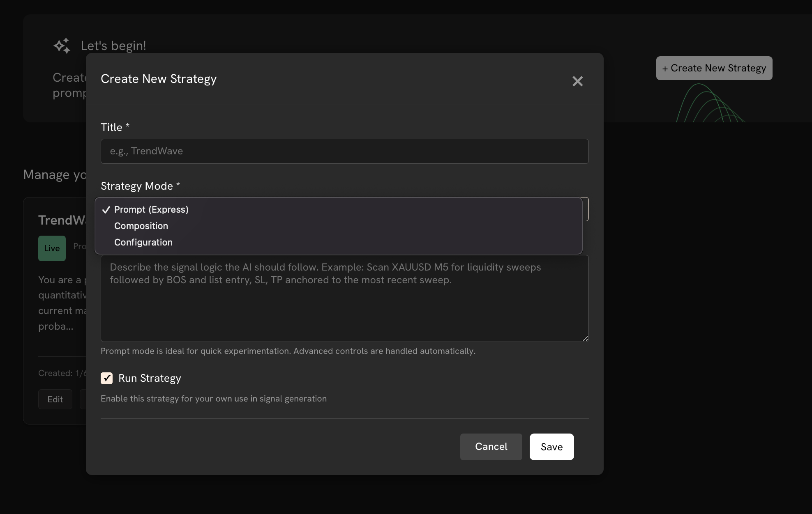The height and width of the screenshot is (514, 812).
Task: Click the TrendWave strategy card title
Action: coord(62,220)
